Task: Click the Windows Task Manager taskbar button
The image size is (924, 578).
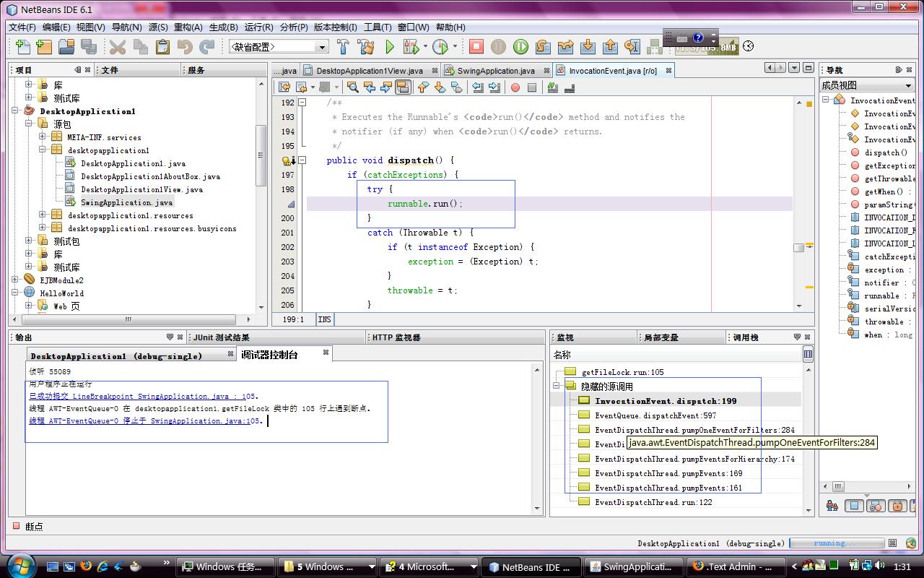Action: pyautogui.click(x=226, y=566)
